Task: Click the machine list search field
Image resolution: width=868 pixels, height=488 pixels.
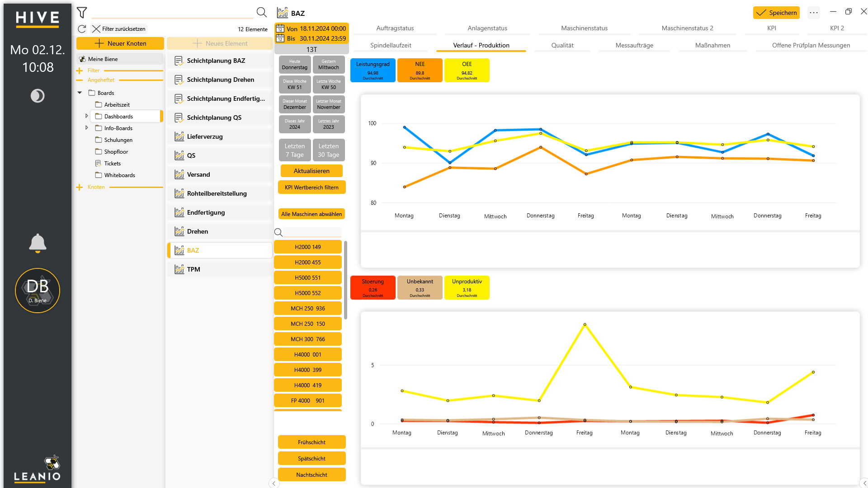Action: (313, 232)
